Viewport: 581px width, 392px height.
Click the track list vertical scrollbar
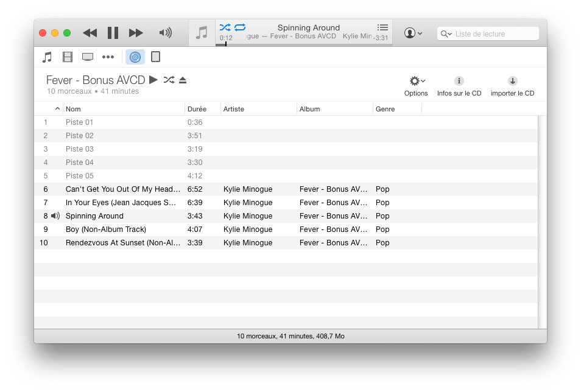542,222
